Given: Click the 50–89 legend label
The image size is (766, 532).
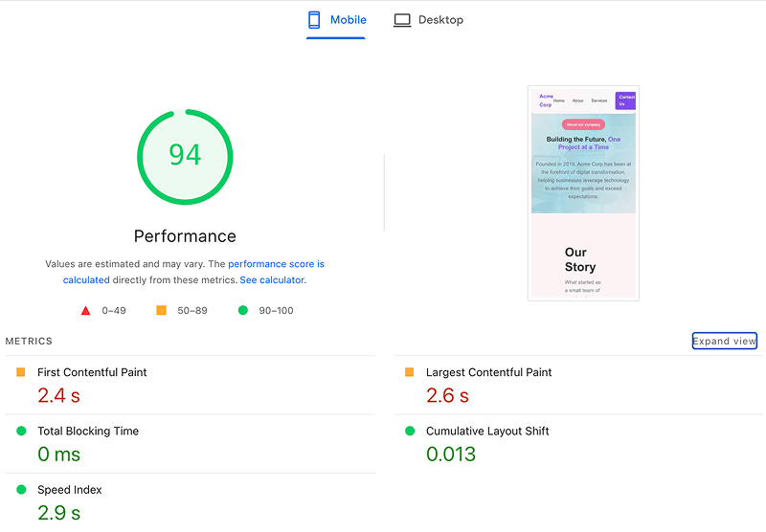Looking at the screenshot, I should coord(192,310).
